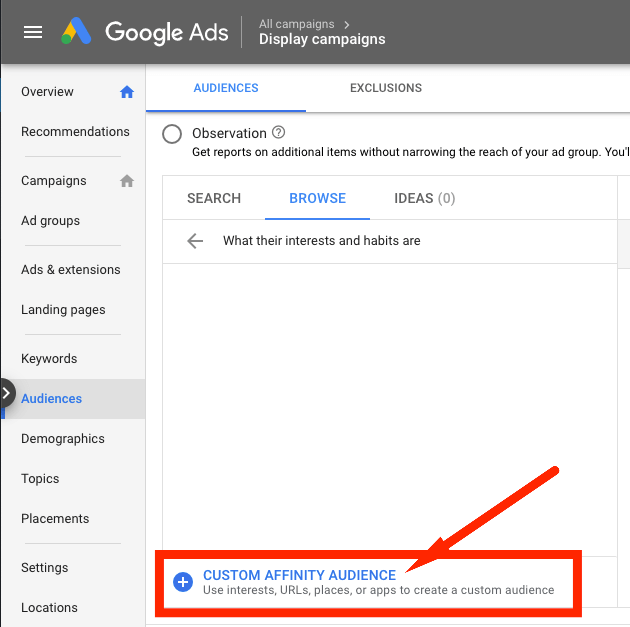The width and height of the screenshot is (630, 627).
Task: Open Landing pages in the sidebar
Action: [x=63, y=310]
